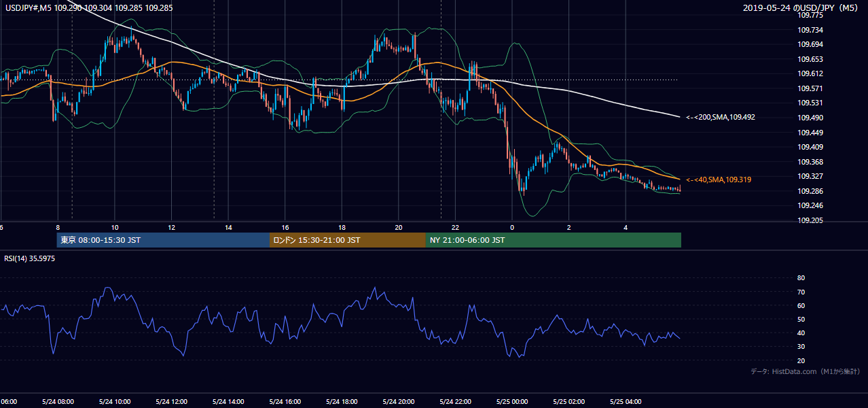Click price axis value 109.653
The height and width of the screenshot is (408, 868).
(x=810, y=59)
